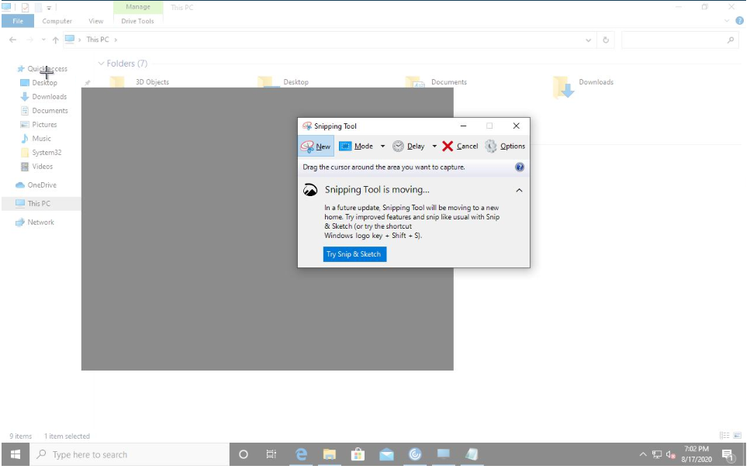Open Snipping Tool Options
This screenshot has width=750, height=469.
coord(505,146)
